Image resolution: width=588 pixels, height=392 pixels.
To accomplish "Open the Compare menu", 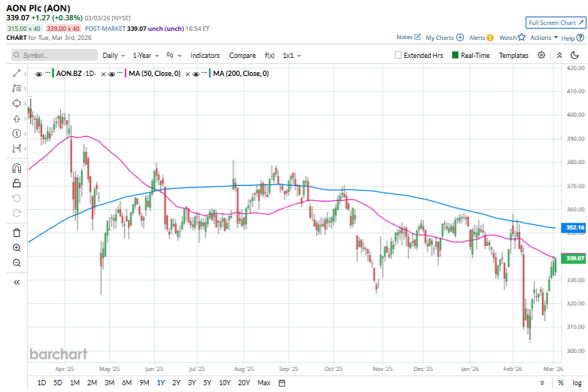I will tap(242, 55).
